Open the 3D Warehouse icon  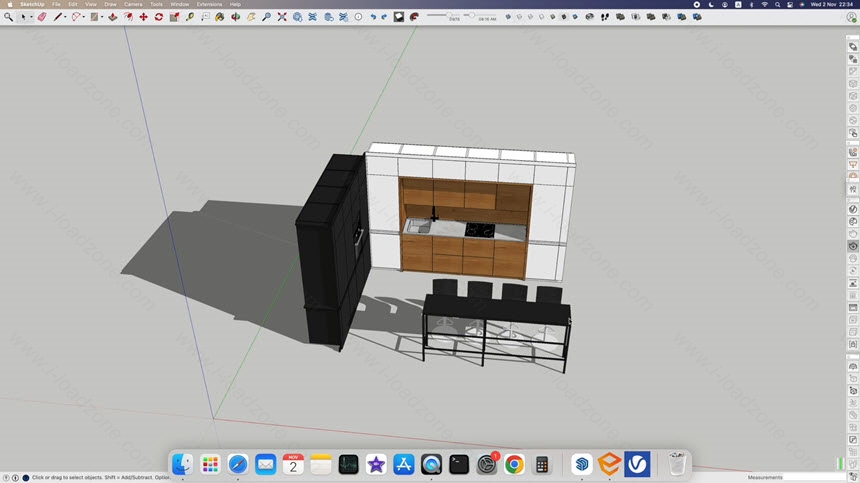pyautogui.click(x=297, y=17)
